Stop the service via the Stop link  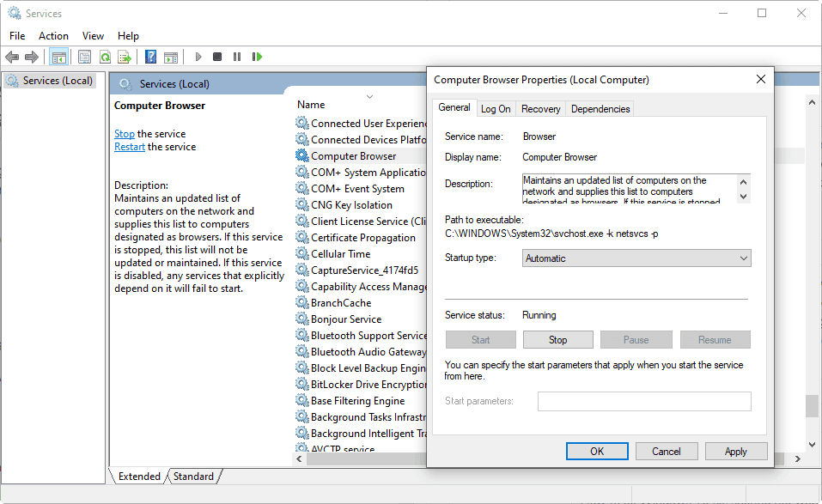(x=124, y=133)
